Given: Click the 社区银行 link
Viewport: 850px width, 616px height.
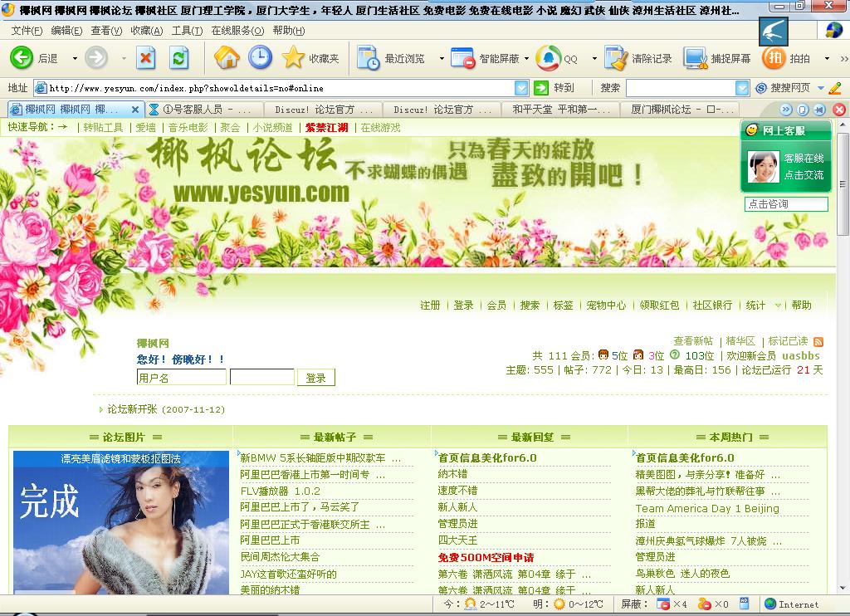Looking at the screenshot, I should tap(712, 306).
